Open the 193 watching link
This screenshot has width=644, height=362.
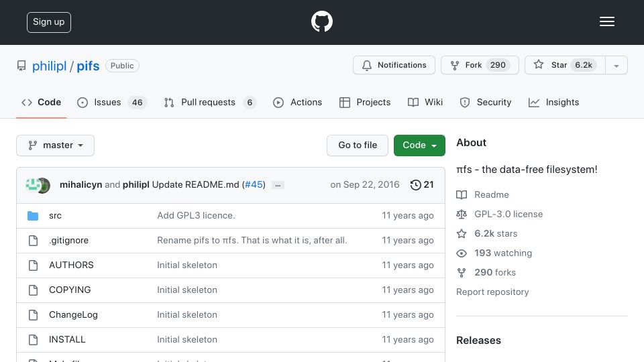coord(503,253)
